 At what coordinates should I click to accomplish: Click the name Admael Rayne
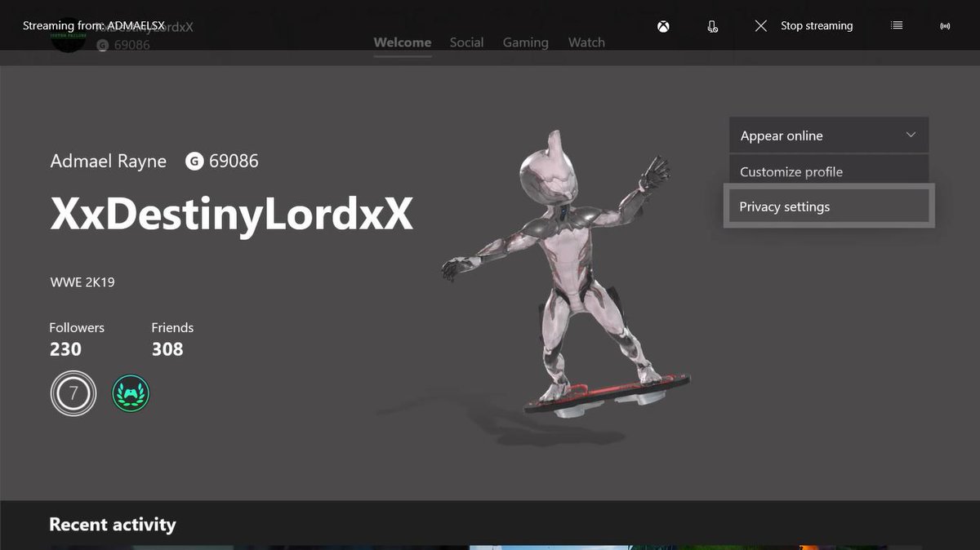[108, 162]
